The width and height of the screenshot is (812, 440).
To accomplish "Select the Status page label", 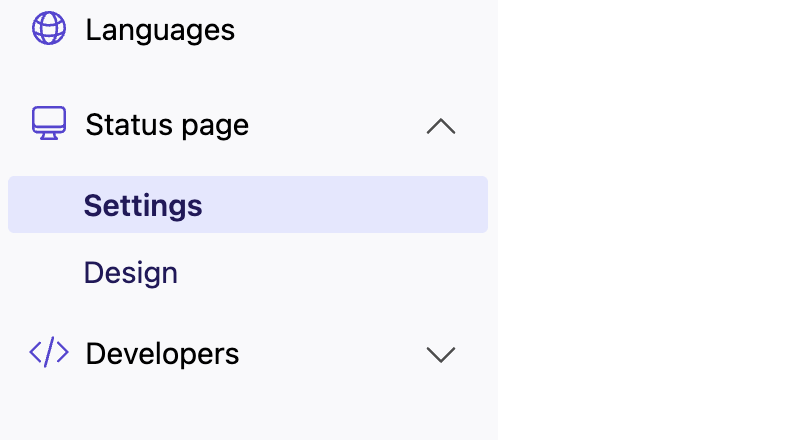I will click(x=167, y=125).
